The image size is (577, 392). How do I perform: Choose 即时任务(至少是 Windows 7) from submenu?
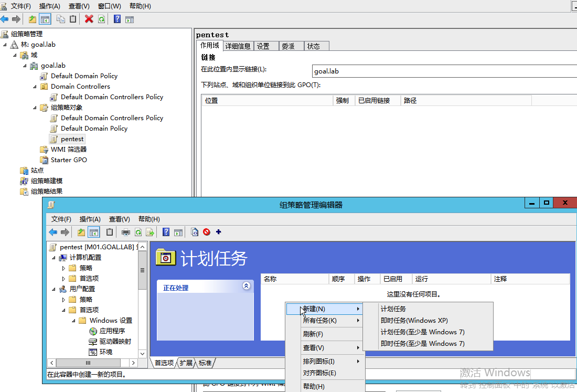[422, 344]
